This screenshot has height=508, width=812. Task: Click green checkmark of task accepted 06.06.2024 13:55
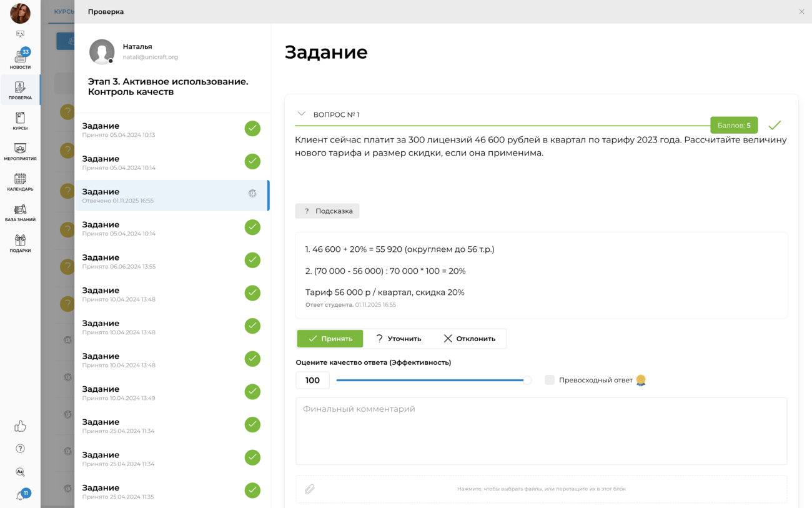click(x=252, y=260)
